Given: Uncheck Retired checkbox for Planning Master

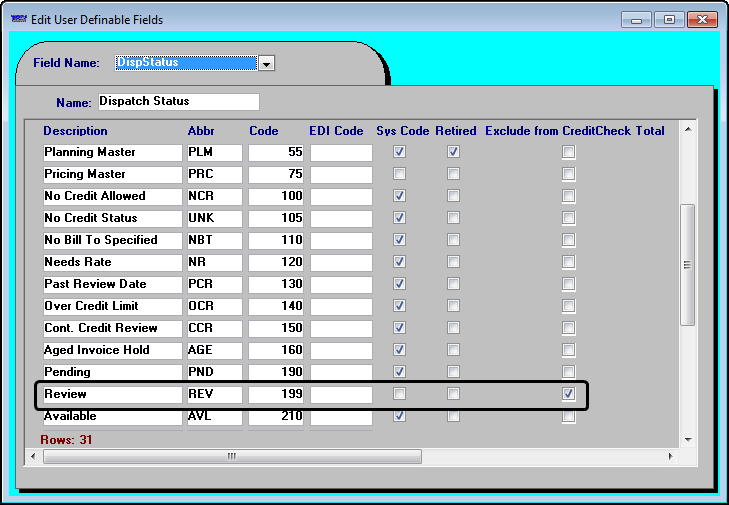Looking at the screenshot, I should pos(454,152).
